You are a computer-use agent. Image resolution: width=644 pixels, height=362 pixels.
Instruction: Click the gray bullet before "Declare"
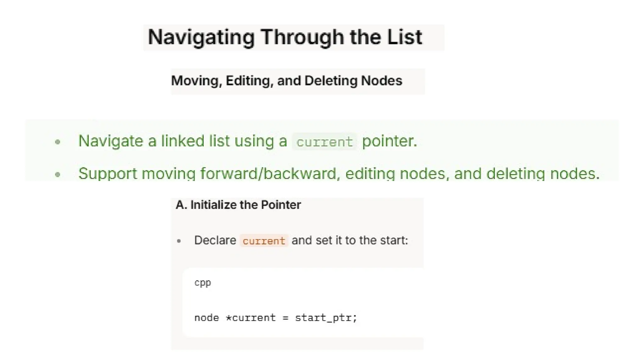(x=179, y=241)
